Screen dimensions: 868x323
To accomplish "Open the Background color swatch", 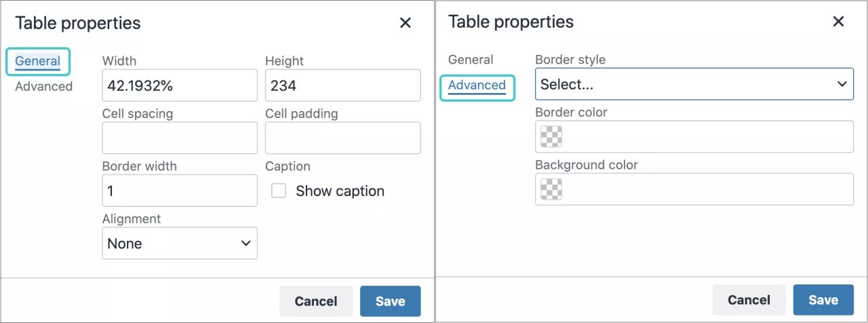I will coord(551,189).
